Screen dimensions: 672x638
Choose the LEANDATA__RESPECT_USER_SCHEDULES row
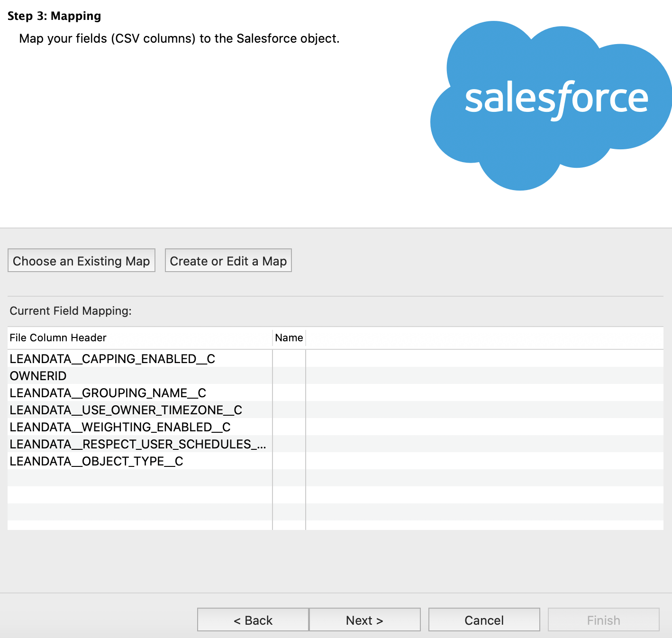(x=137, y=444)
